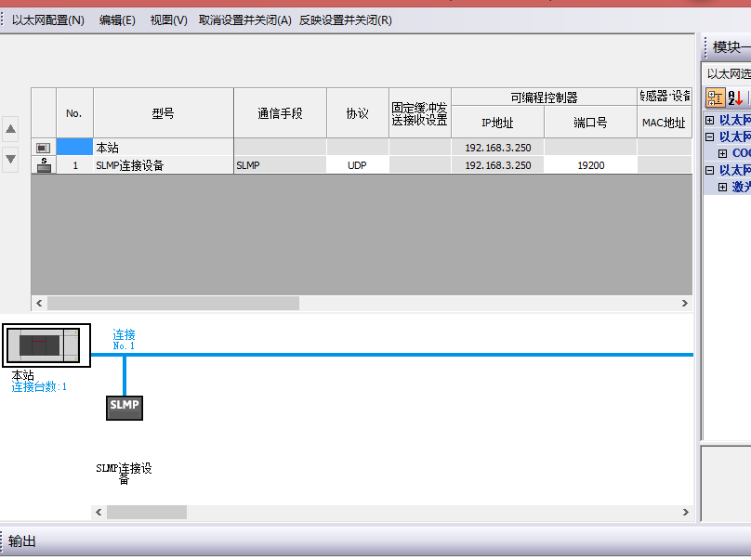Expand the COG sub-node in module list
The width and height of the screenshot is (751, 560).
(722, 153)
